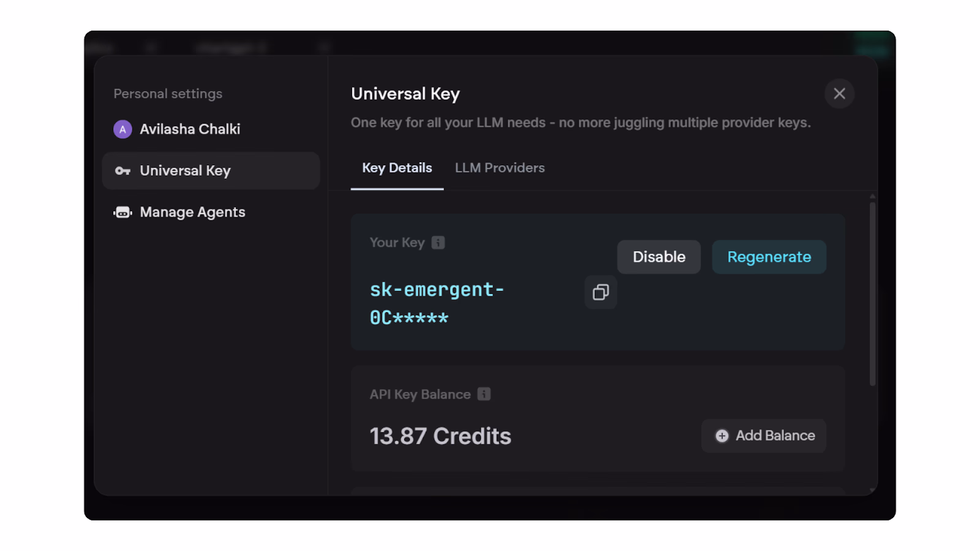Click the plus icon in Add Balance

click(722, 436)
